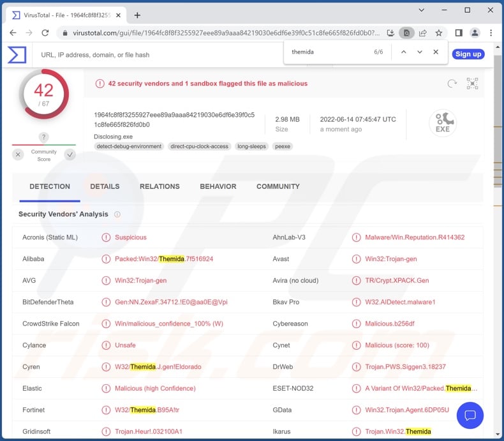Viewport: 504px width, 441px height.
Task: Switch to the DETAILS tab
Action: [105, 186]
